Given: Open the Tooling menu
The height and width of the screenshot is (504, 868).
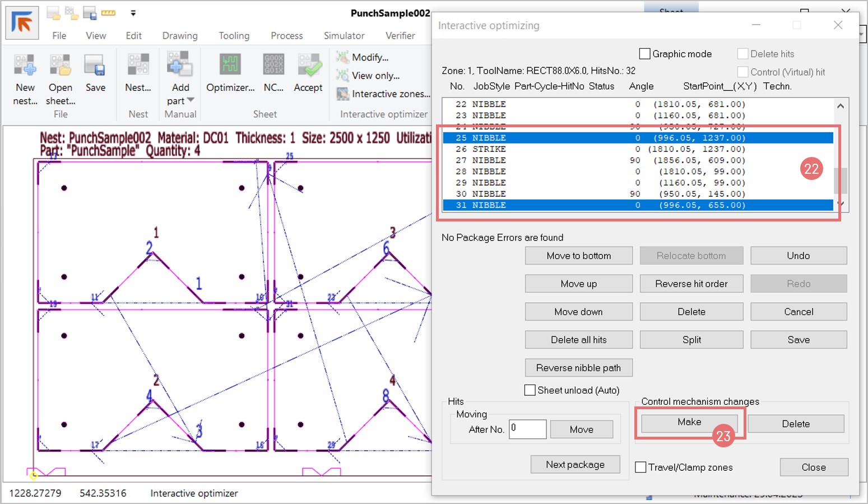Looking at the screenshot, I should tap(234, 35).
